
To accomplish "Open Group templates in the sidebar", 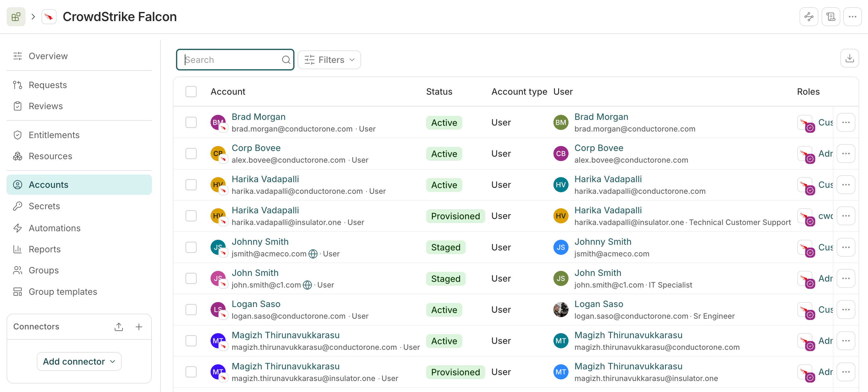I will 79,292.
